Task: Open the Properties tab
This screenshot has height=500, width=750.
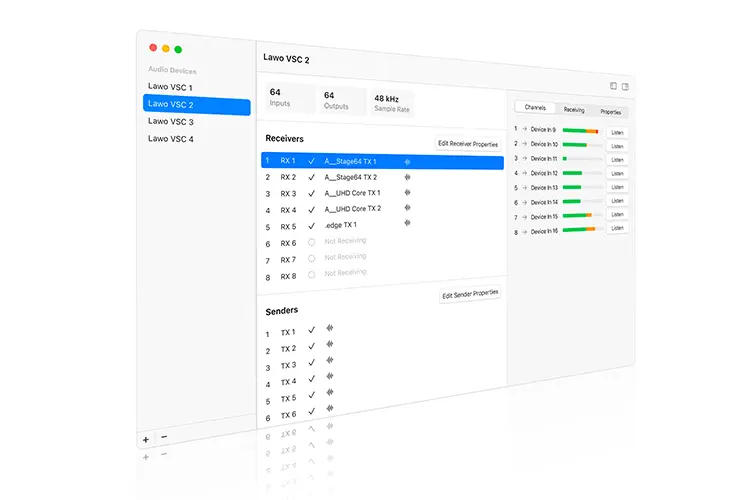Action: pyautogui.click(x=611, y=111)
